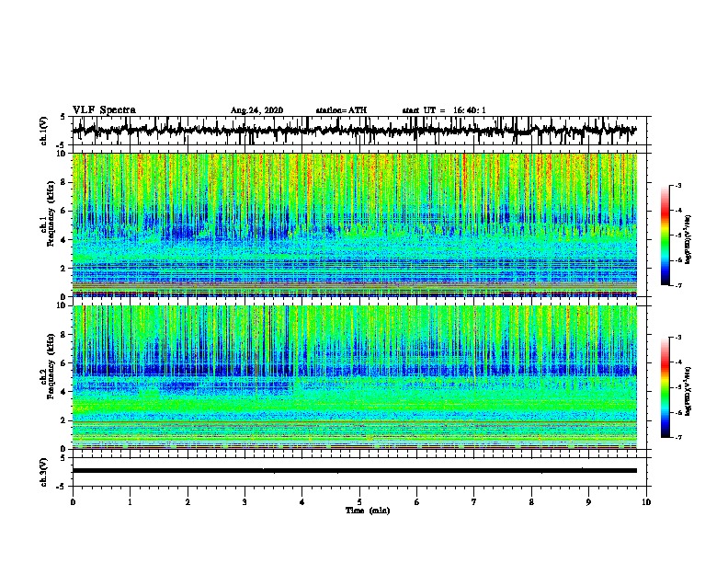
Task: Click the ch.1 voltage waveform trace
Action: (x=354, y=131)
